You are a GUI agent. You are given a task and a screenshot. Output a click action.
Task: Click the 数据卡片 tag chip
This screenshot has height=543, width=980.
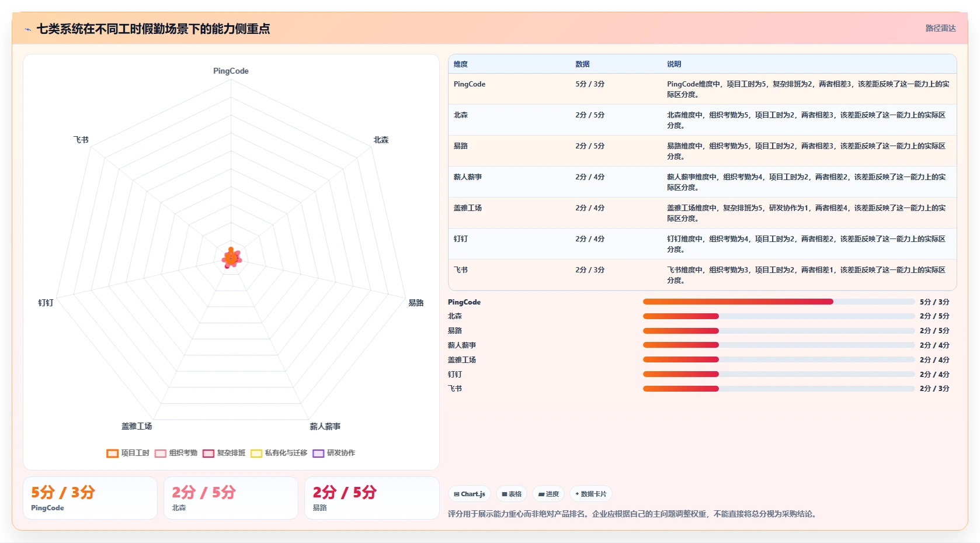591,494
